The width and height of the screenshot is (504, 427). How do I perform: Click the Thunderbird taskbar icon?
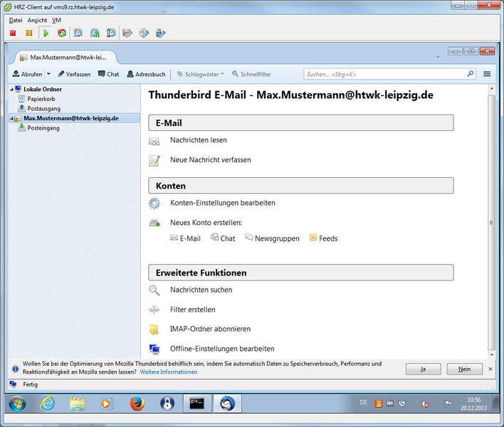pyautogui.click(x=227, y=404)
